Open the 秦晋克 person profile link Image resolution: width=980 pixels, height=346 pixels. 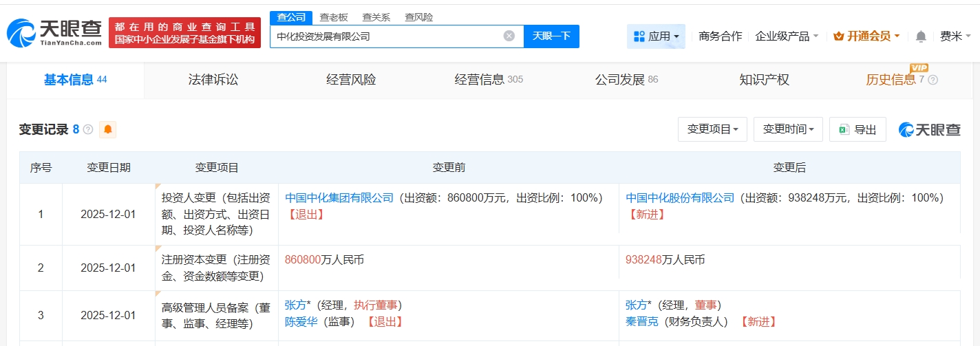[642, 321]
